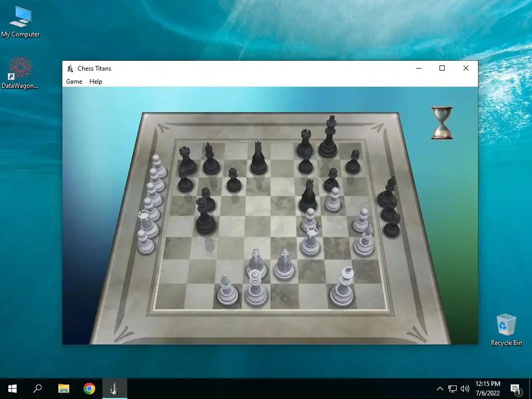The height and width of the screenshot is (399, 532).
Task: Select the white rook on f3
Action: 311,241
